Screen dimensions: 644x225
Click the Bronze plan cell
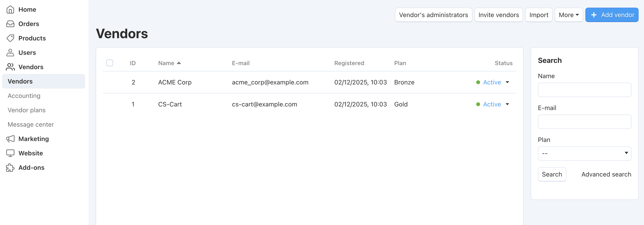[x=404, y=82]
